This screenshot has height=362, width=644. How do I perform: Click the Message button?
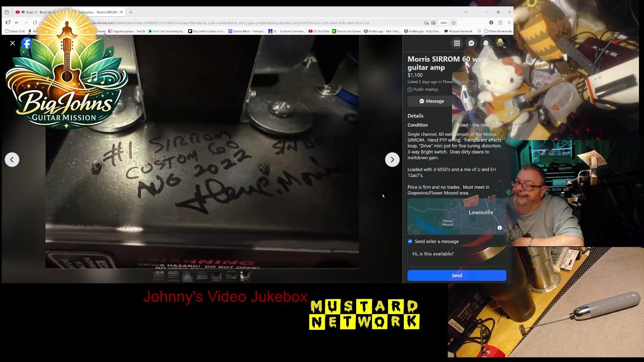(432, 101)
